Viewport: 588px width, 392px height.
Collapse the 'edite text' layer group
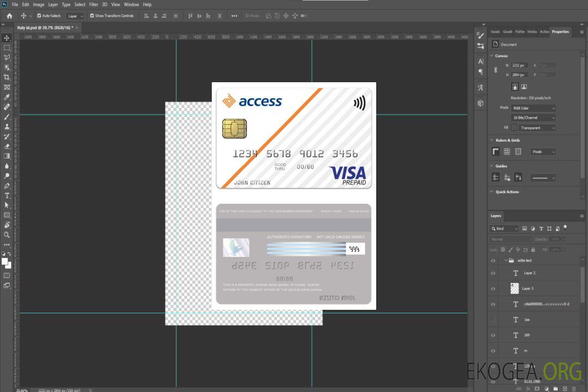[x=506, y=260]
